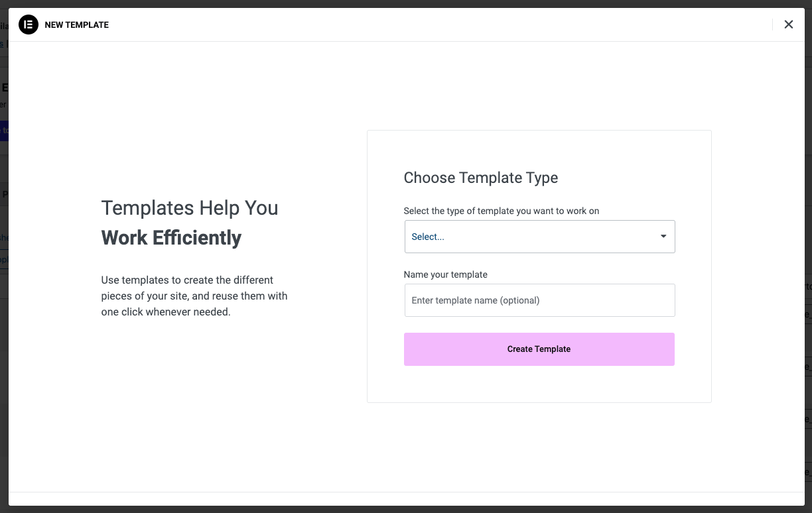The width and height of the screenshot is (812, 513).
Task: Click the modal's bottom footer strip
Action: (x=406, y=499)
